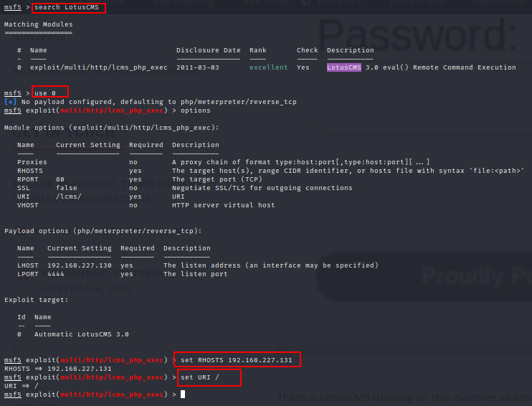Click the URI current setting '/lcms/'
The image size is (532, 406).
coord(69,197)
